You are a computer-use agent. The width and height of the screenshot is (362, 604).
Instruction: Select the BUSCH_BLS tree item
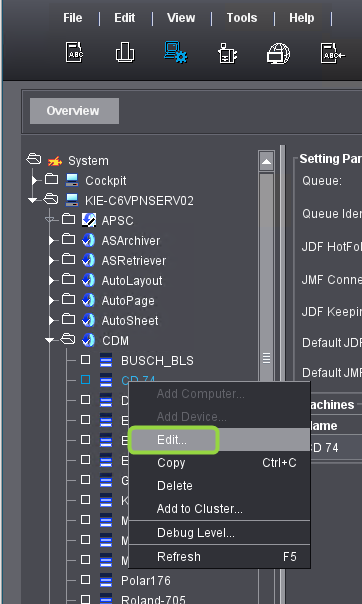pos(157,361)
